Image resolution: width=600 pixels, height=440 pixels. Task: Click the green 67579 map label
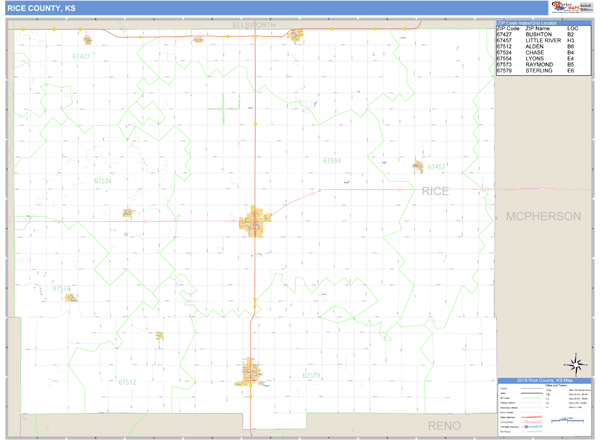pos(311,375)
